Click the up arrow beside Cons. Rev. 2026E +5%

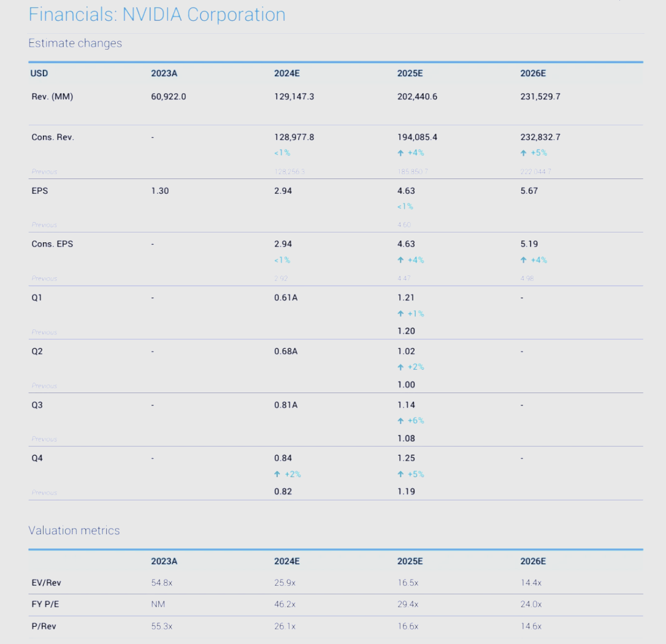[x=524, y=153]
